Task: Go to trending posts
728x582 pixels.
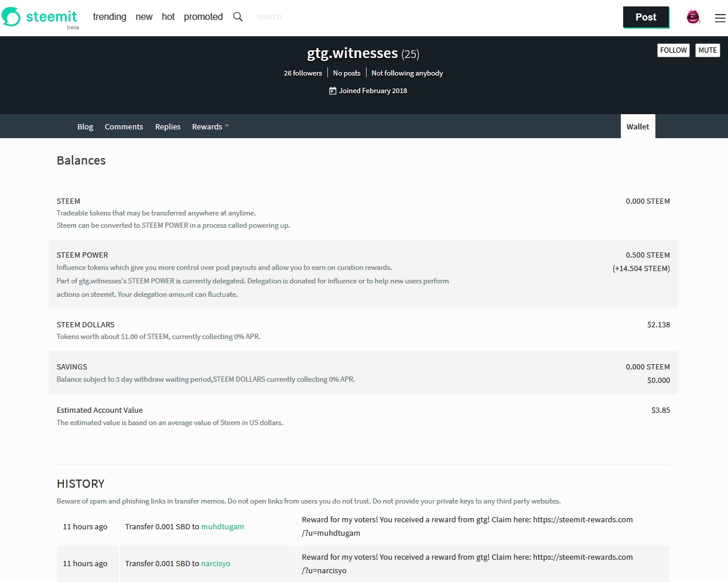Action: pyautogui.click(x=110, y=17)
